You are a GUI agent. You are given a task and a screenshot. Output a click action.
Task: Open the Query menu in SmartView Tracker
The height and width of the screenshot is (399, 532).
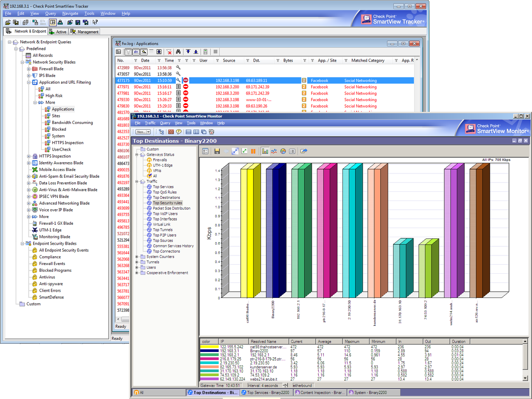[x=51, y=13]
